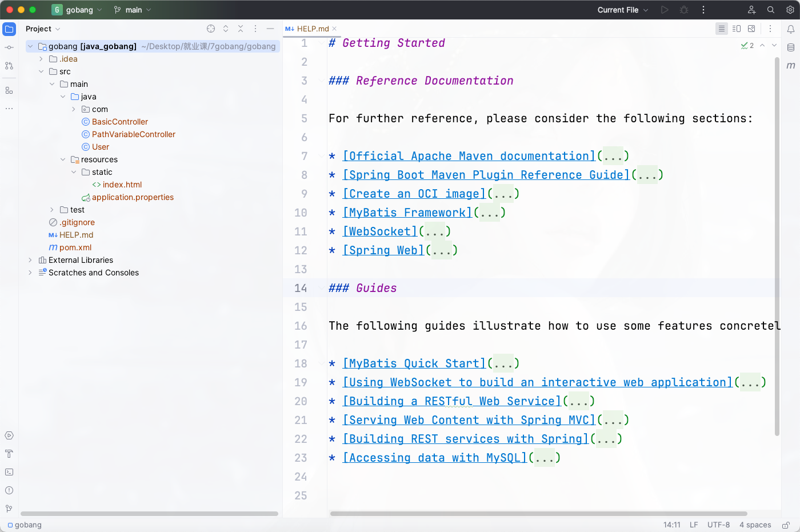Open the Services tool window
Screen dimensions: 800x532
point(9,435)
